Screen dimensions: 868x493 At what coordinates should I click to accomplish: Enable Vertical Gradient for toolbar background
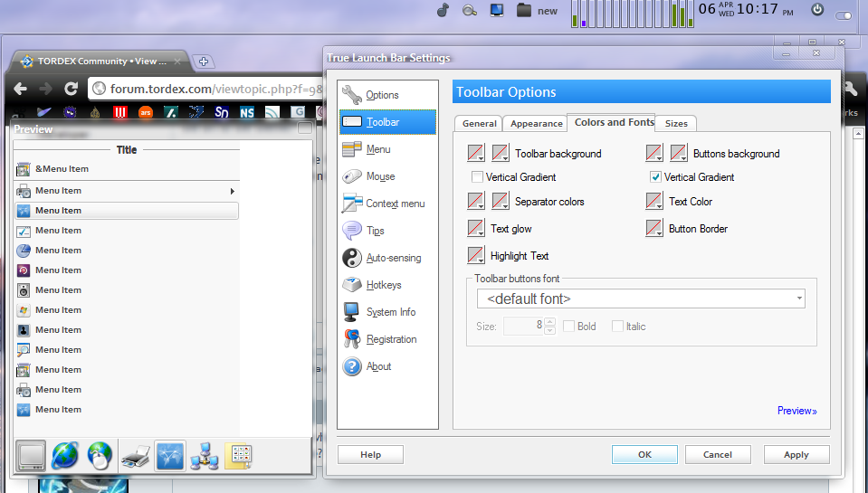(x=477, y=177)
